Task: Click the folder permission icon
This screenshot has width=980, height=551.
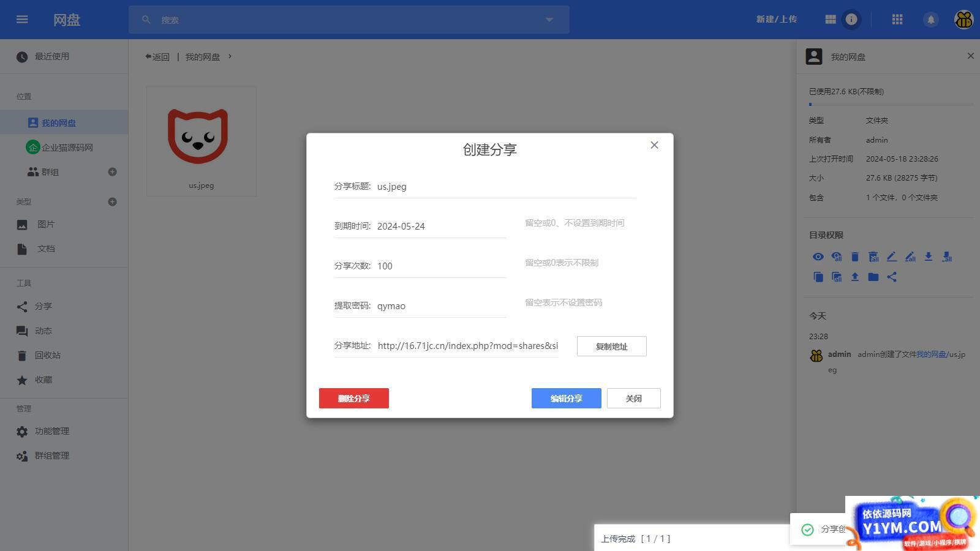Action: click(x=873, y=277)
